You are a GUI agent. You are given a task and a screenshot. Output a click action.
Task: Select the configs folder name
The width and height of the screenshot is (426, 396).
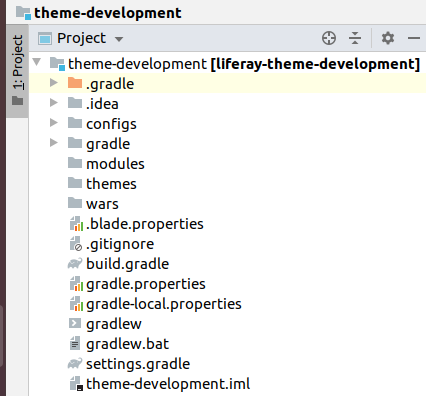pos(111,124)
